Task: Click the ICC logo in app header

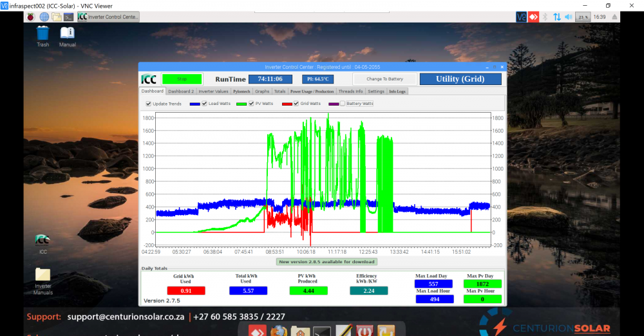Action: (149, 79)
